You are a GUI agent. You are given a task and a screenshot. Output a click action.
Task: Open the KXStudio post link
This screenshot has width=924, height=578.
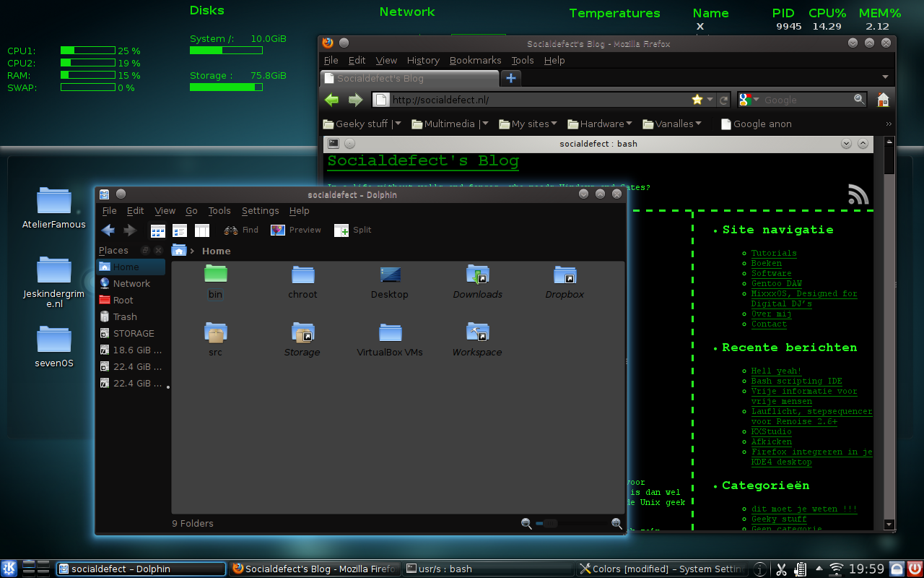772,431
